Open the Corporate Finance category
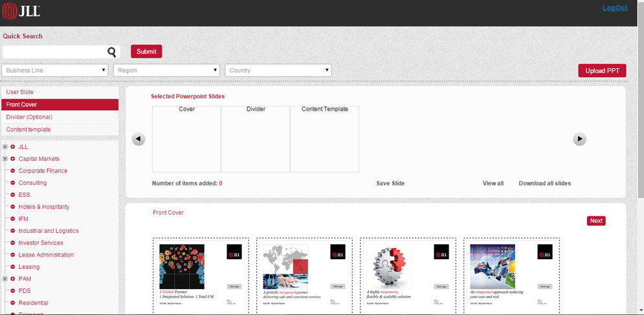 click(x=43, y=170)
